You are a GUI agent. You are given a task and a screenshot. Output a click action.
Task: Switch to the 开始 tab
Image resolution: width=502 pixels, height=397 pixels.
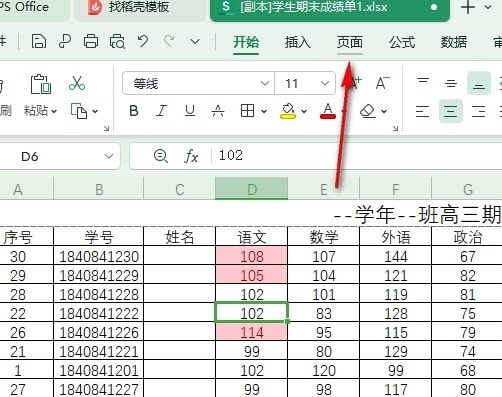coord(246,42)
